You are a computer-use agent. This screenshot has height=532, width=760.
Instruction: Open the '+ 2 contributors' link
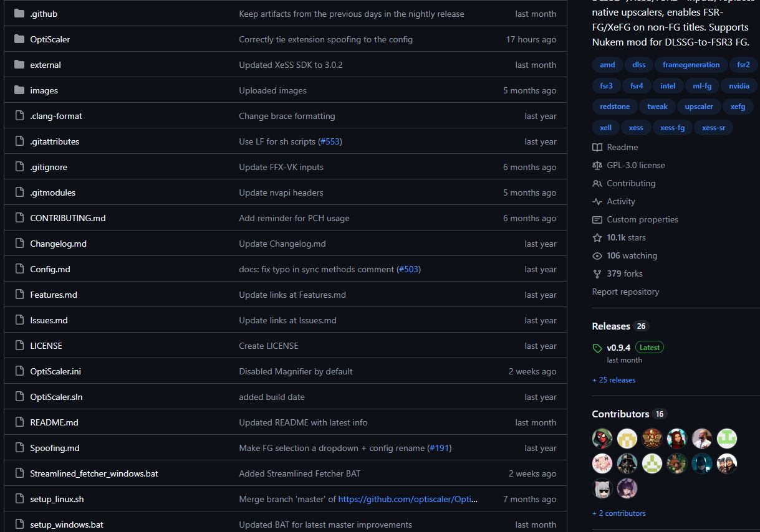pyautogui.click(x=619, y=513)
